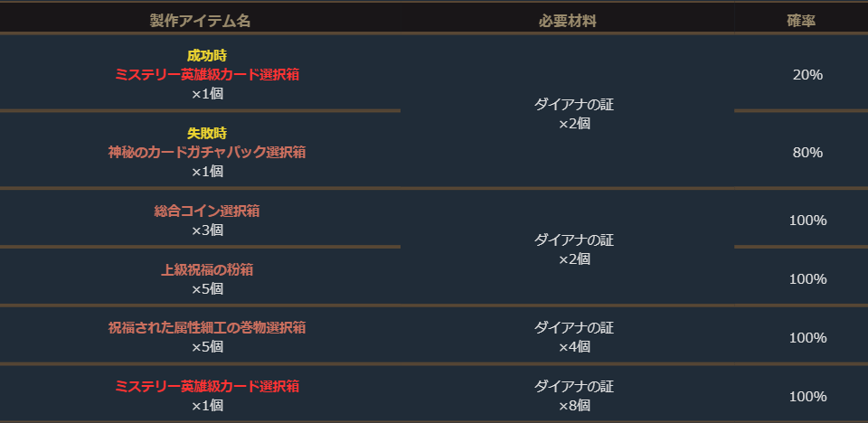Select the yellow 成功時 label
The image size is (868, 423).
[207, 56]
